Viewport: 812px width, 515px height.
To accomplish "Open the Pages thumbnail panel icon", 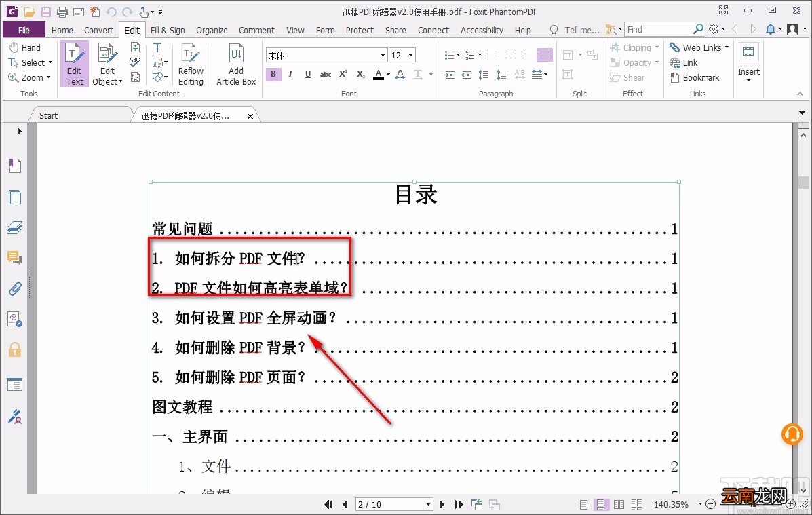I will pyautogui.click(x=15, y=197).
